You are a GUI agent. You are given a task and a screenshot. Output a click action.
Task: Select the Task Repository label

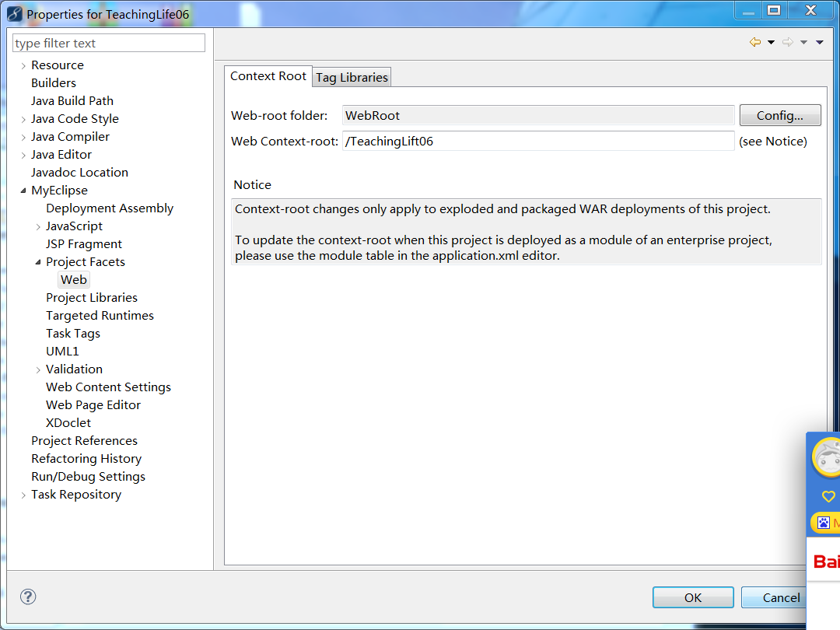coord(76,495)
